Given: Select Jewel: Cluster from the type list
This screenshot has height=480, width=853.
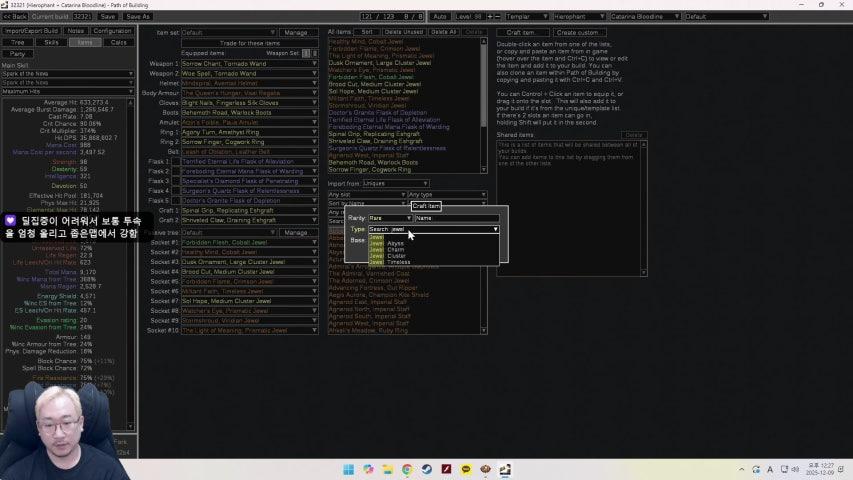Looking at the screenshot, I should pyautogui.click(x=396, y=255).
